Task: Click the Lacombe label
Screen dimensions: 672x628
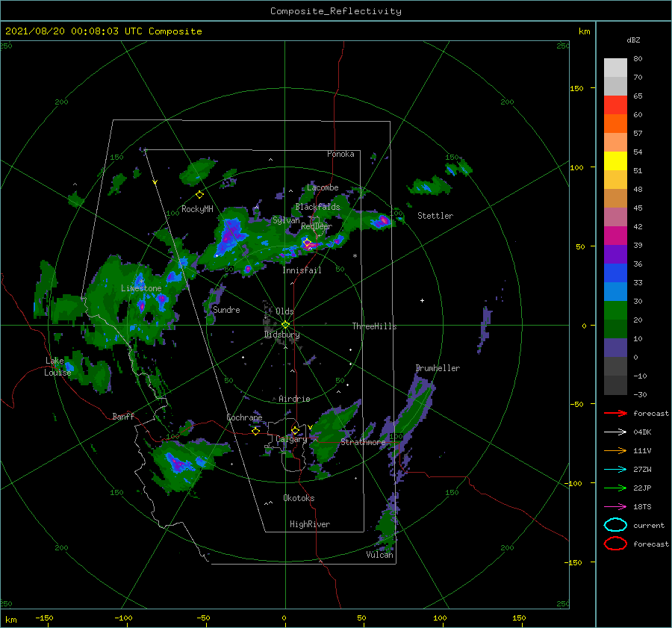Action: 323,187
